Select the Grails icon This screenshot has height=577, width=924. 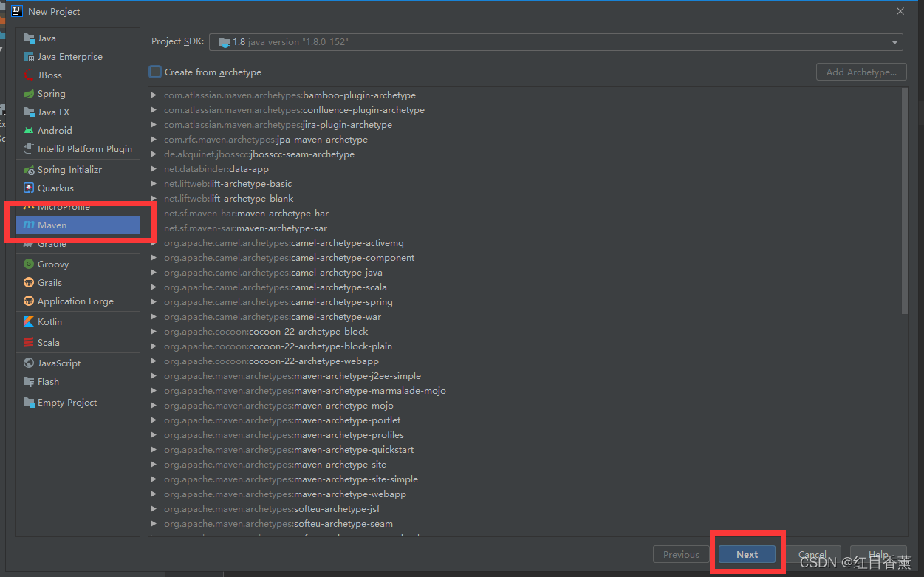(x=29, y=283)
